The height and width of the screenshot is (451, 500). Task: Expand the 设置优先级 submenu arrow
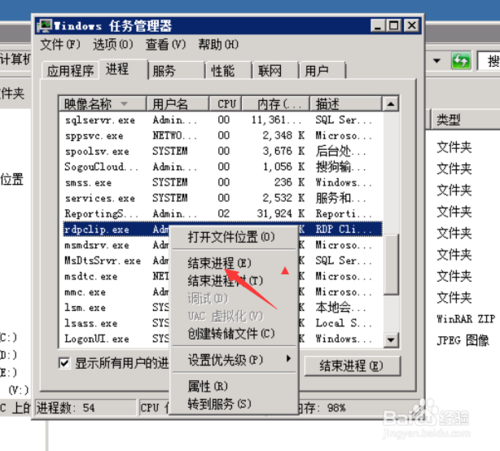pyautogui.click(x=288, y=358)
